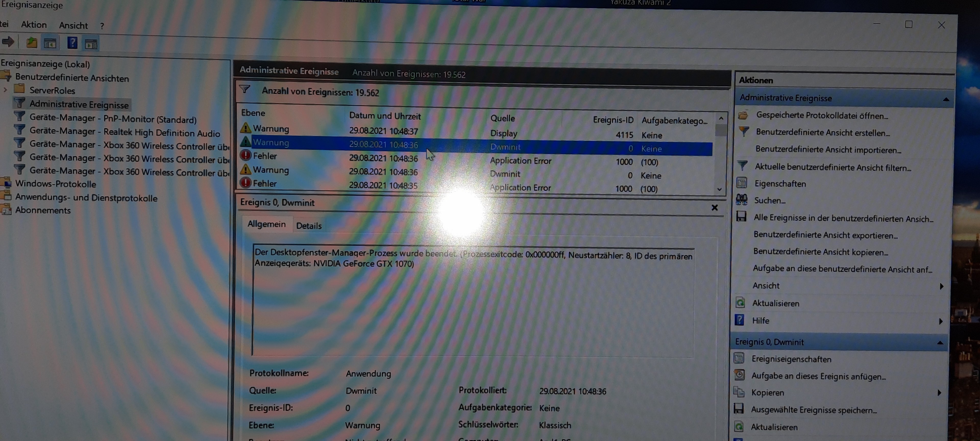Click the event list scroll-down arrow
This screenshot has width=980, height=441.
click(719, 189)
